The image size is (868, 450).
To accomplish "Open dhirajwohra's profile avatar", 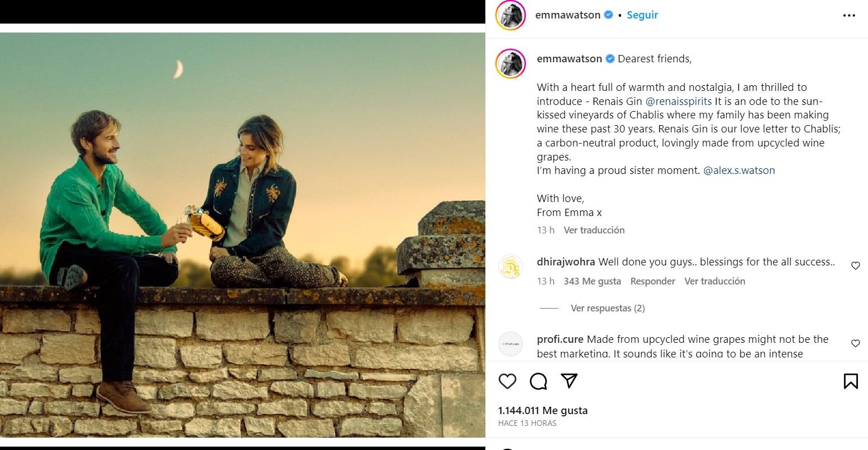I will (510, 266).
